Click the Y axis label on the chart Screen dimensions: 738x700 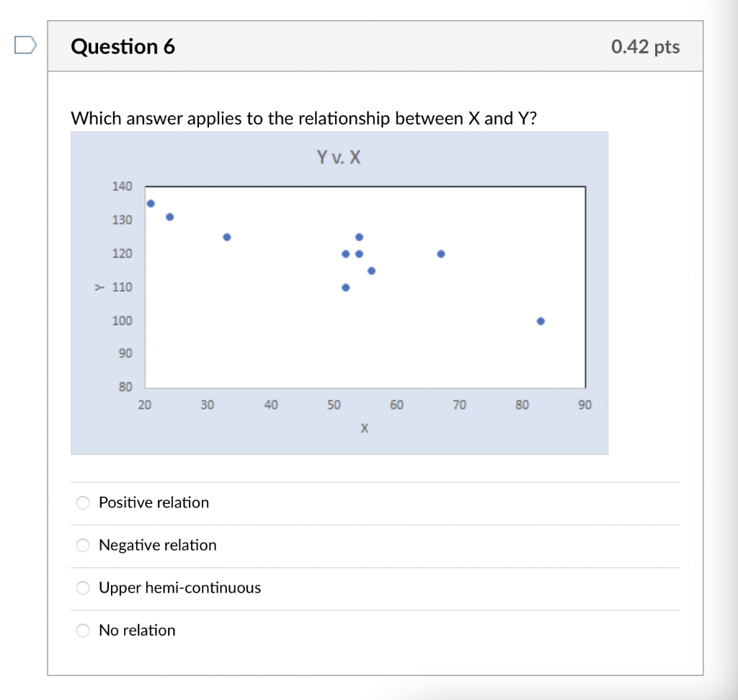(x=99, y=287)
